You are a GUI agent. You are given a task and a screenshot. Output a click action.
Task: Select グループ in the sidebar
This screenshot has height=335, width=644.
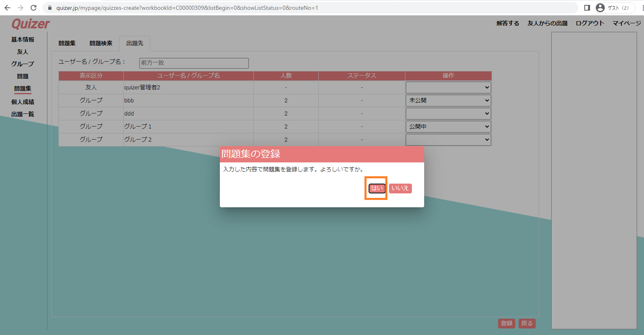pyautogui.click(x=23, y=64)
